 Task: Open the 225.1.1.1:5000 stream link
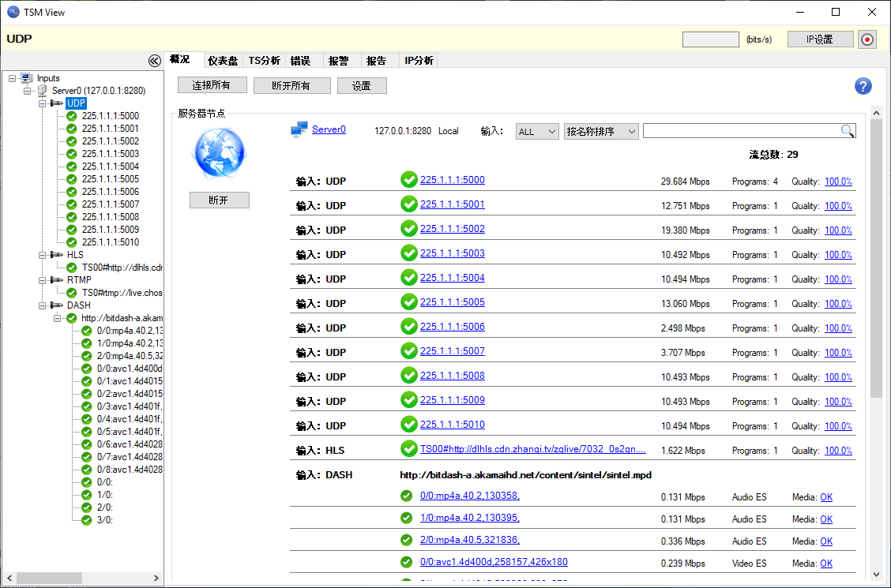tap(452, 180)
